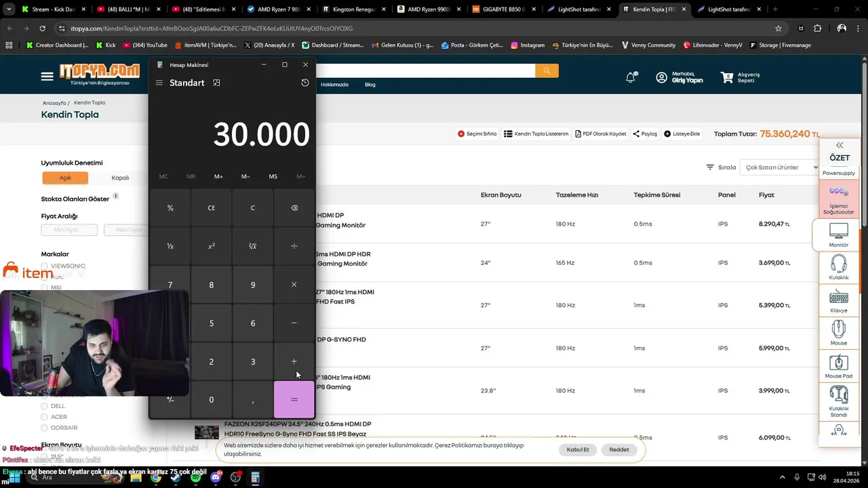This screenshot has width=868, height=488.
Task: Click the CE key on calculator
Action: click(x=212, y=208)
